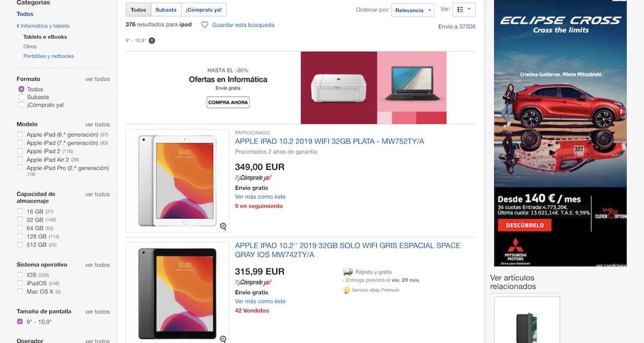644x343 pixels.
Task: Open the APPLE IPAD 10.2 PLATA listing
Action: [x=330, y=141]
